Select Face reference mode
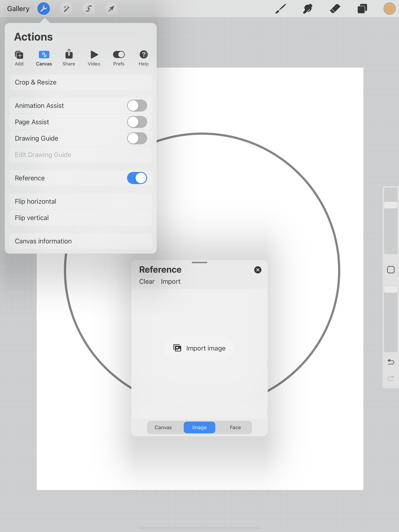The image size is (399, 532). [x=235, y=427]
